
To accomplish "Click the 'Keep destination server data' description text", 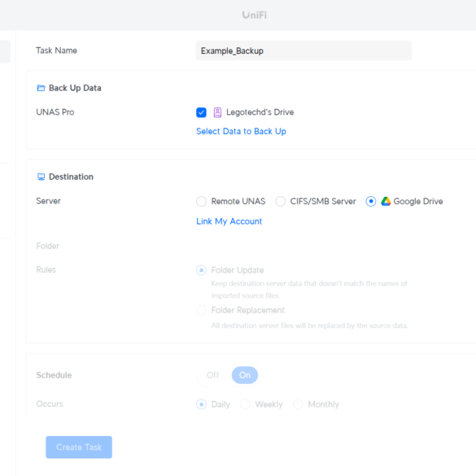I will [x=309, y=290].
